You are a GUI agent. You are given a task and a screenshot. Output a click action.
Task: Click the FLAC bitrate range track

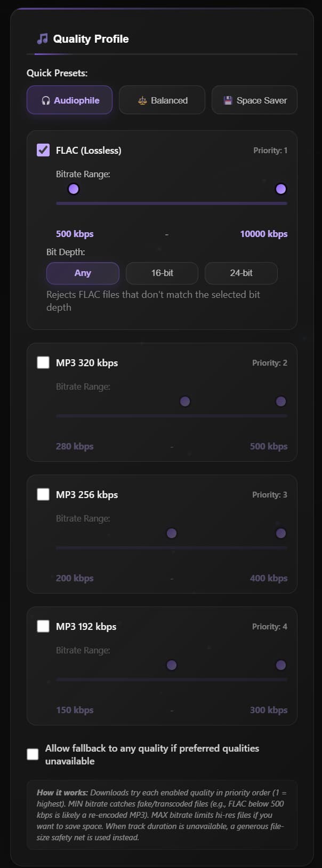pos(172,203)
